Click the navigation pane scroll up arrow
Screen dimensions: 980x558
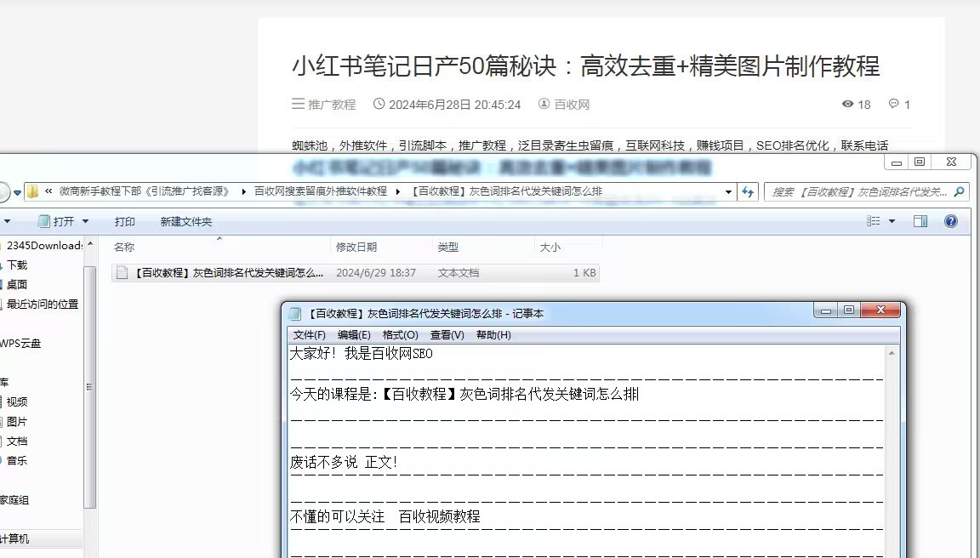[x=90, y=244]
